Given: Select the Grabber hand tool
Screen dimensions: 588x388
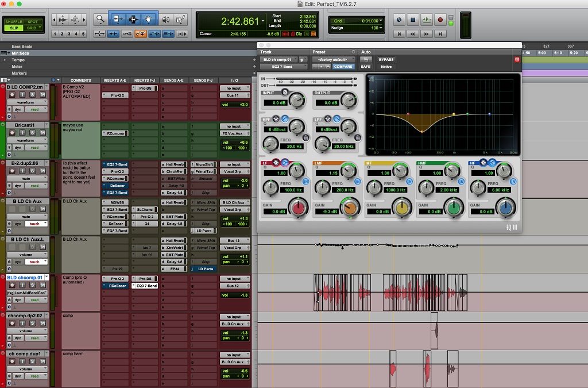Looking at the screenshot, I should [x=149, y=19].
